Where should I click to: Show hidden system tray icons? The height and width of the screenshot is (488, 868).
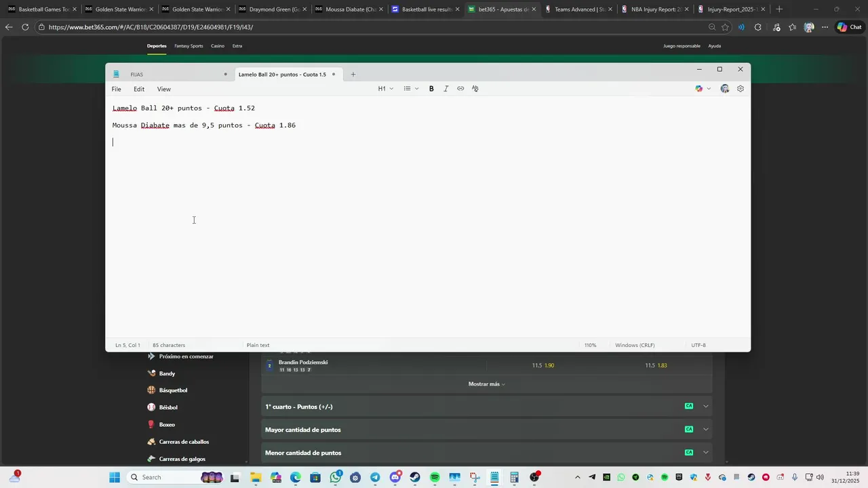(x=578, y=477)
